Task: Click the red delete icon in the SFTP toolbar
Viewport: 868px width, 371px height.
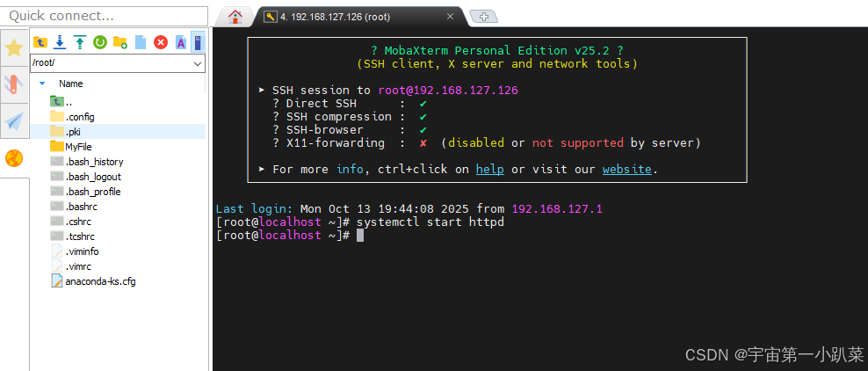Action: tap(161, 41)
